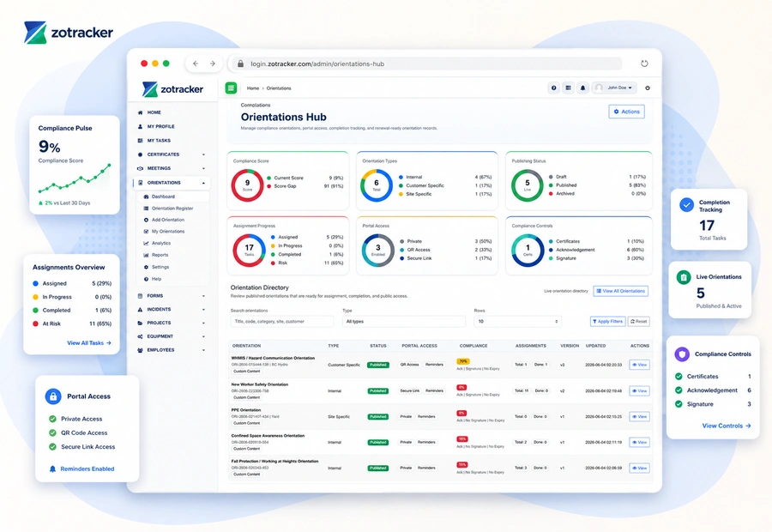Open the grid apps icon in header
The image size is (772, 532).
tap(568, 88)
